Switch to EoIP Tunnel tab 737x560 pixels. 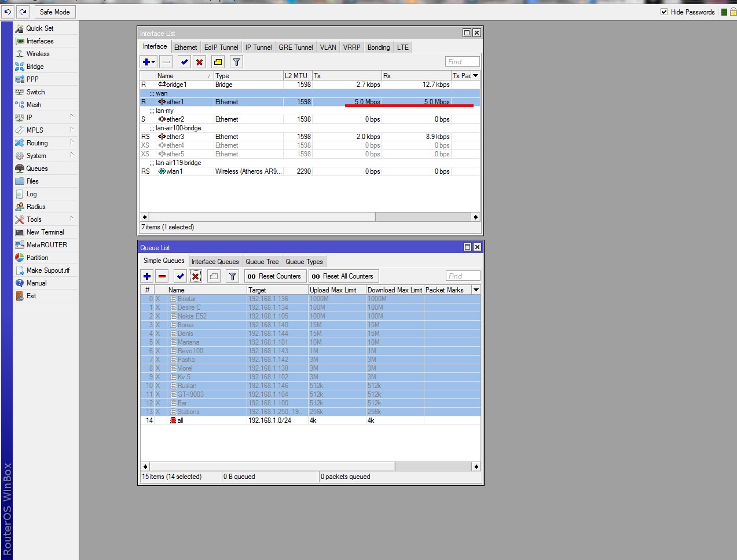click(221, 47)
